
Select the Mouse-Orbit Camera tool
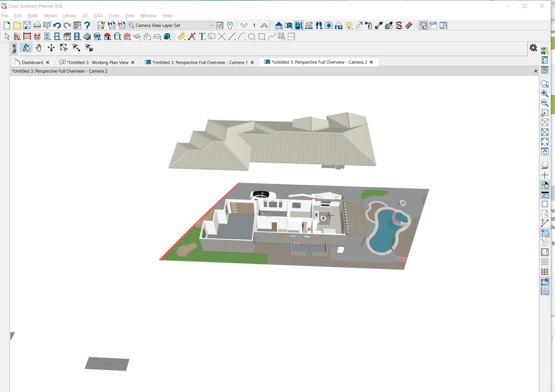click(26, 48)
